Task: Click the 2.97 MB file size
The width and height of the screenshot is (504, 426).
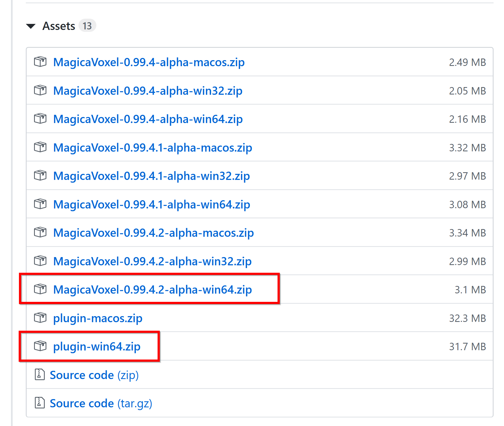Action: [467, 176]
